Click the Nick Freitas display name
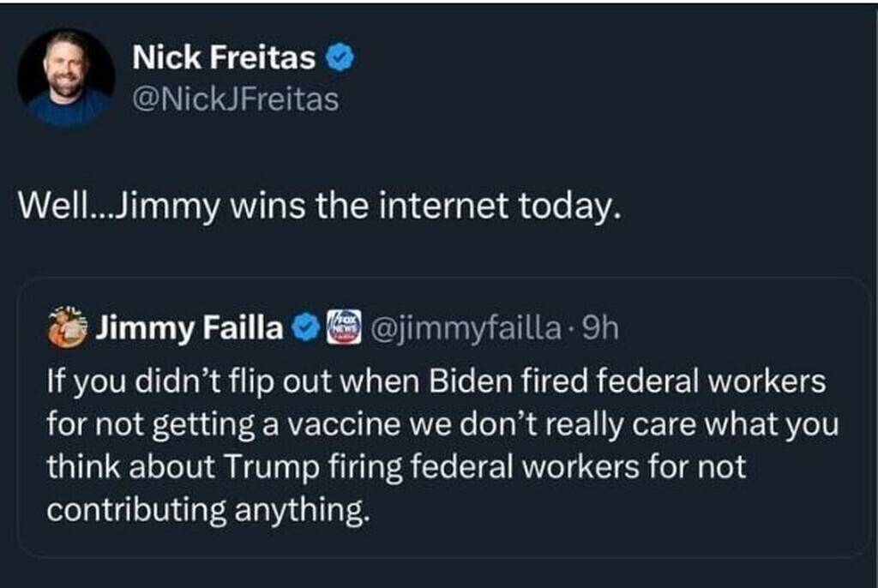 [225, 58]
